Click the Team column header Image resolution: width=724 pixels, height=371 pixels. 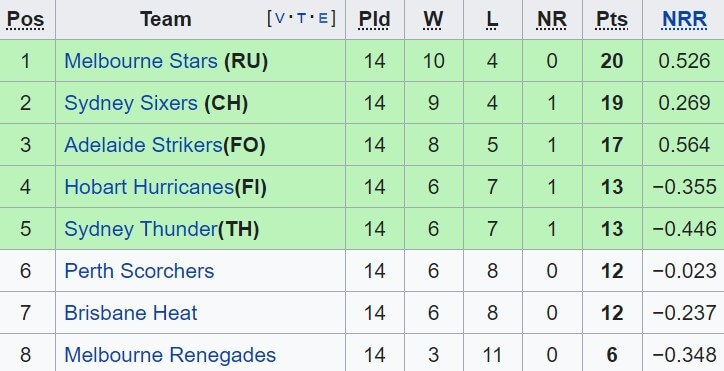click(x=166, y=19)
